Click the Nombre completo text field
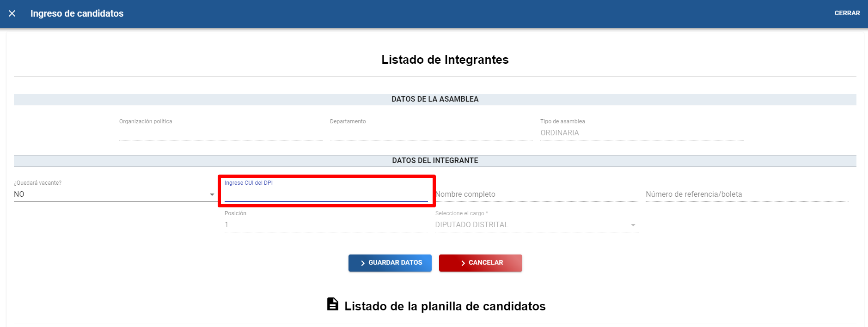Viewport: 868px width, 327px height. point(536,194)
